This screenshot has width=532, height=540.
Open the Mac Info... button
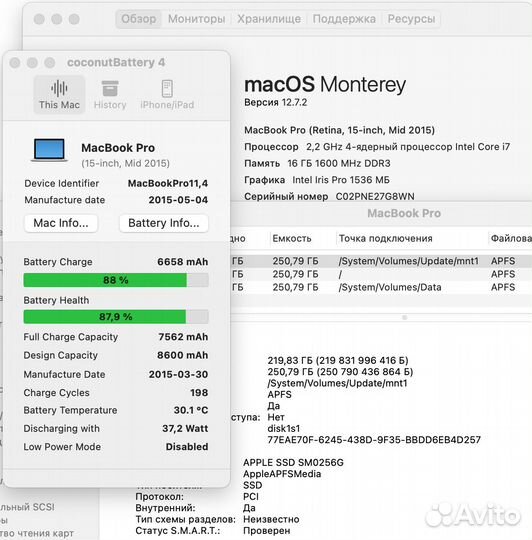tap(61, 223)
